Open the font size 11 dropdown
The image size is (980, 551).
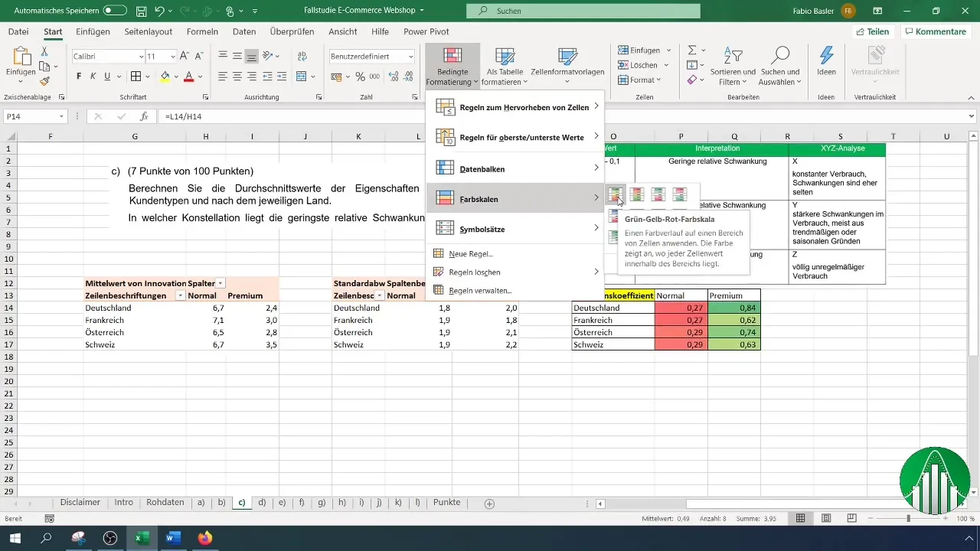click(171, 57)
